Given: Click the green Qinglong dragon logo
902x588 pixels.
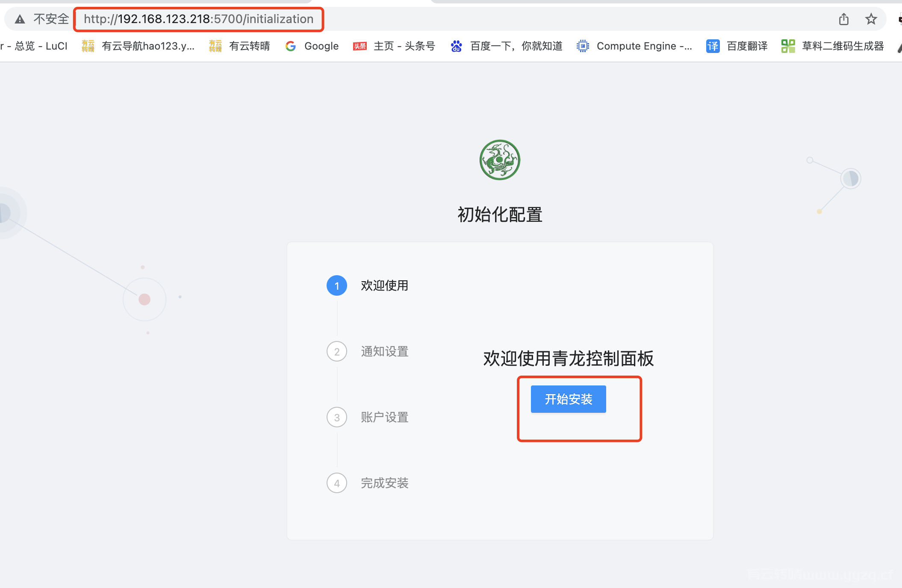Looking at the screenshot, I should pos(500,160).
